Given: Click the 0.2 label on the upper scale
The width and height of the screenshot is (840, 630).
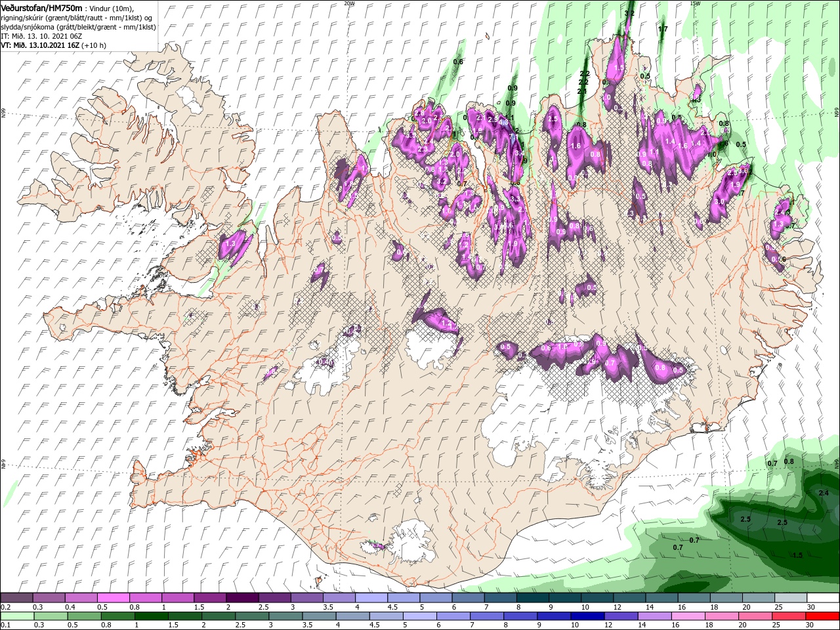Looking at the screenshot, I should (x=5, y=607).
